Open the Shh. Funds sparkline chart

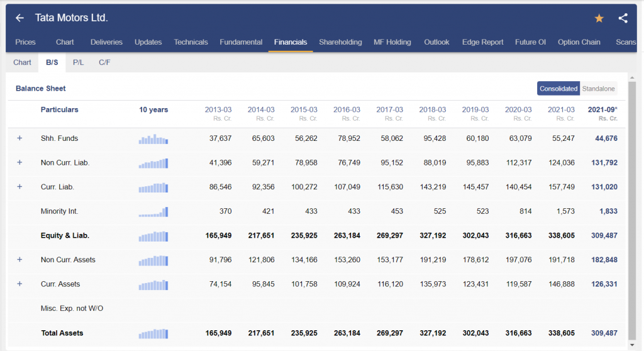tap(153, 139)
